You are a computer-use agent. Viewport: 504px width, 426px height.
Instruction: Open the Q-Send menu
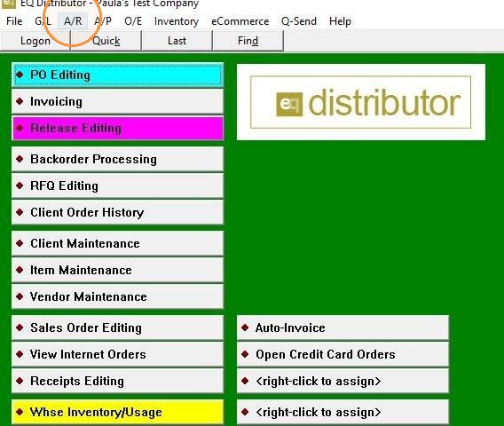click(x=299, y=21)
